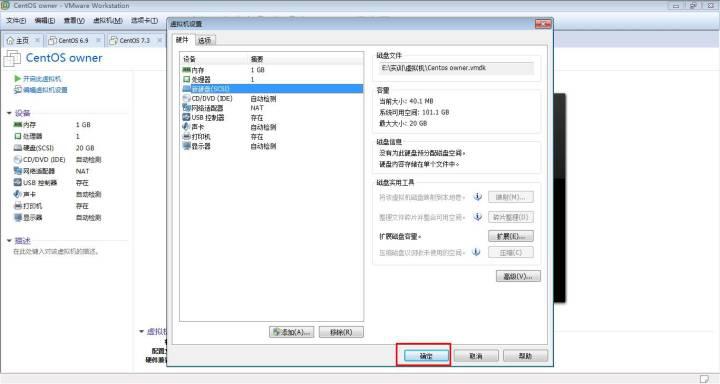Click the 编辑虚拟机设置 icon in main window
Viewport: 720px width, 384px height.
(x=18, y=90)
